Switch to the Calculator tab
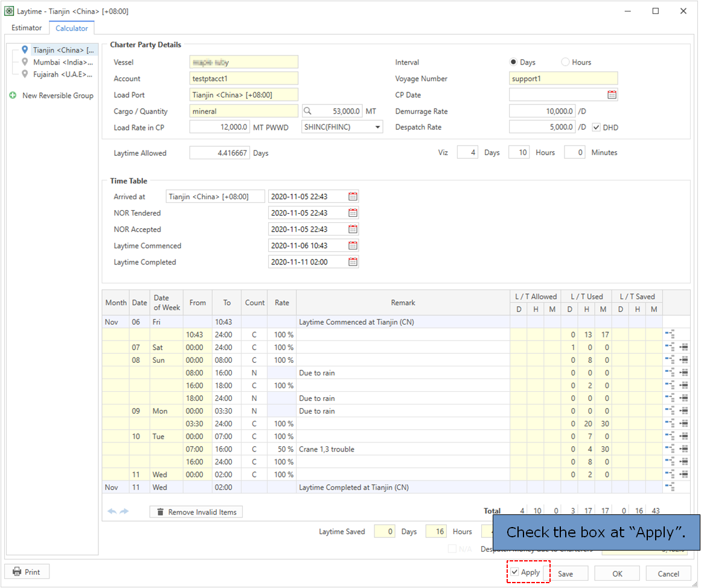 coord(72,28)
